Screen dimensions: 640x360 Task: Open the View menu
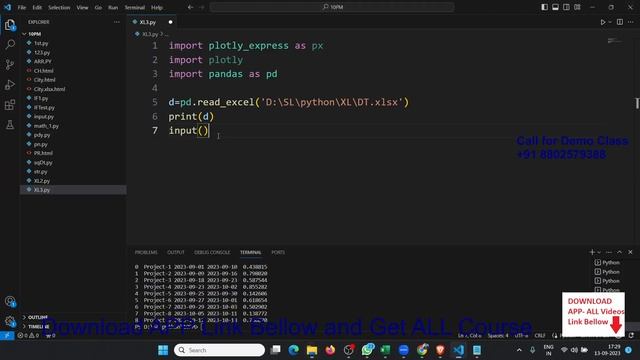pos(82,7)
